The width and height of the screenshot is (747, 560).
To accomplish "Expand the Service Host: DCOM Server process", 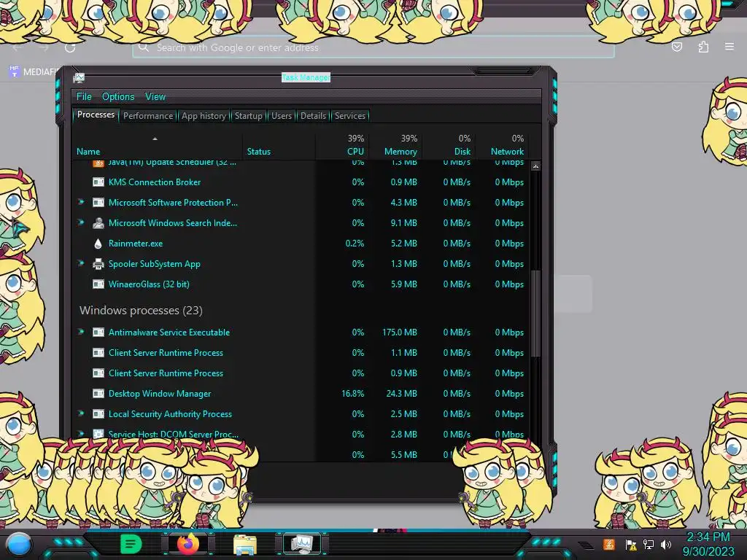I will point(81,434).
